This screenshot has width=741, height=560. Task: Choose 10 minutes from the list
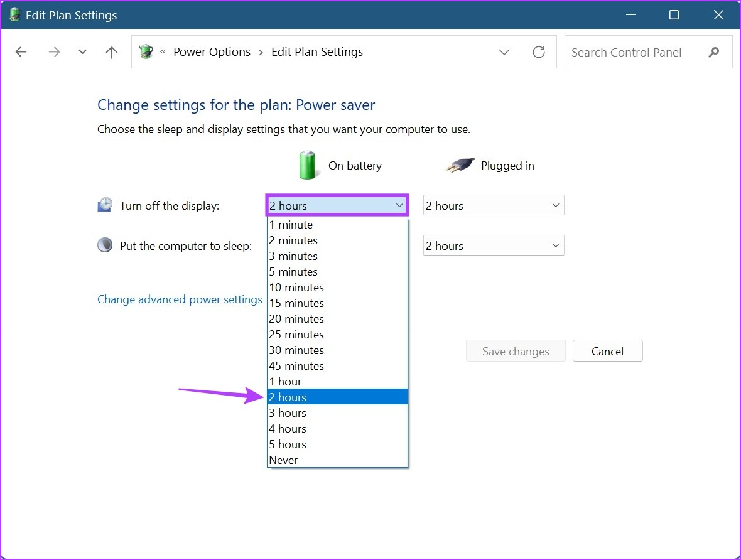[x=337, y=288]
